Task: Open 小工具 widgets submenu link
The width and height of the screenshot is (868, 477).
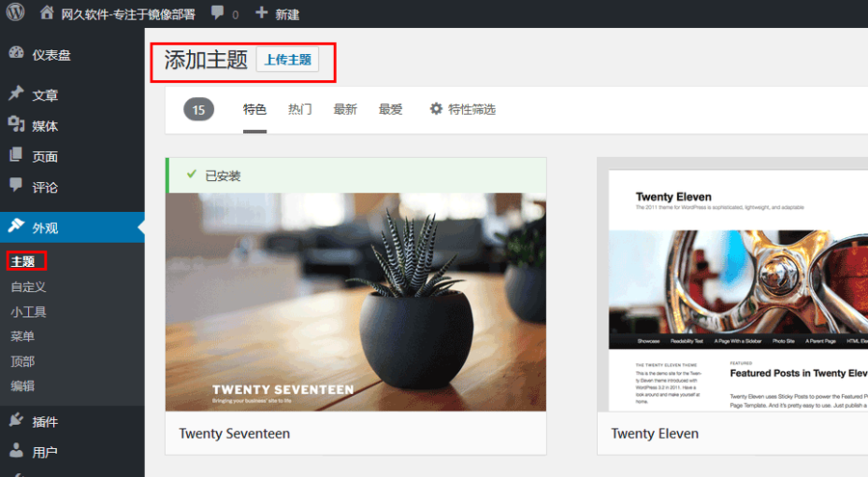Action: click(x=29, y=311)
